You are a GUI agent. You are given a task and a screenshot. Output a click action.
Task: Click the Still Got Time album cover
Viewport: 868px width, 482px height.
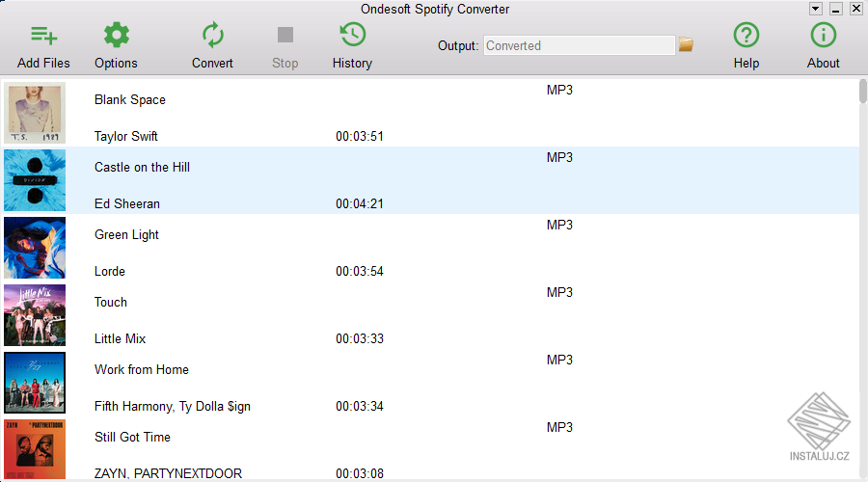tap(35, 449)
